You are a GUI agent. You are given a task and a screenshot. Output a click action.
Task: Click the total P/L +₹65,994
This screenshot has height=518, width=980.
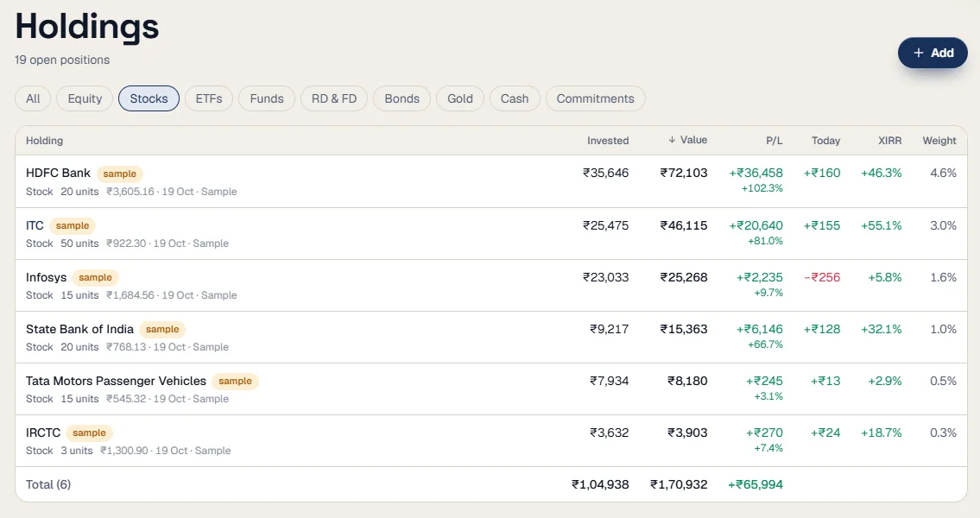[x=755, y=485]
